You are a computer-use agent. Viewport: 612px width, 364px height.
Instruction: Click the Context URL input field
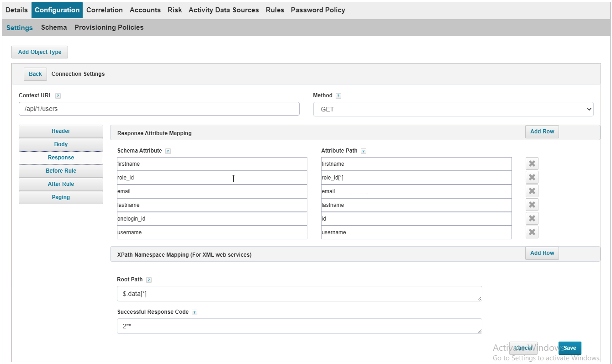click(159, 109)
